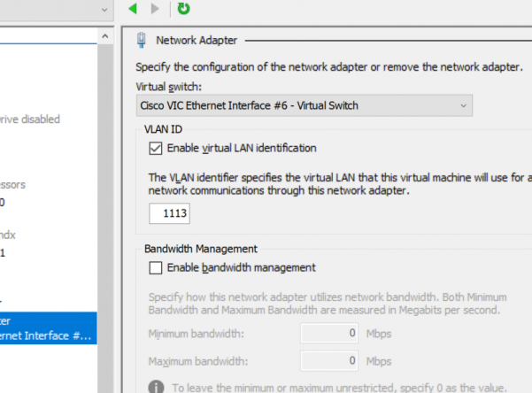Click the Maximum bandwidth input box

[330, 361]
